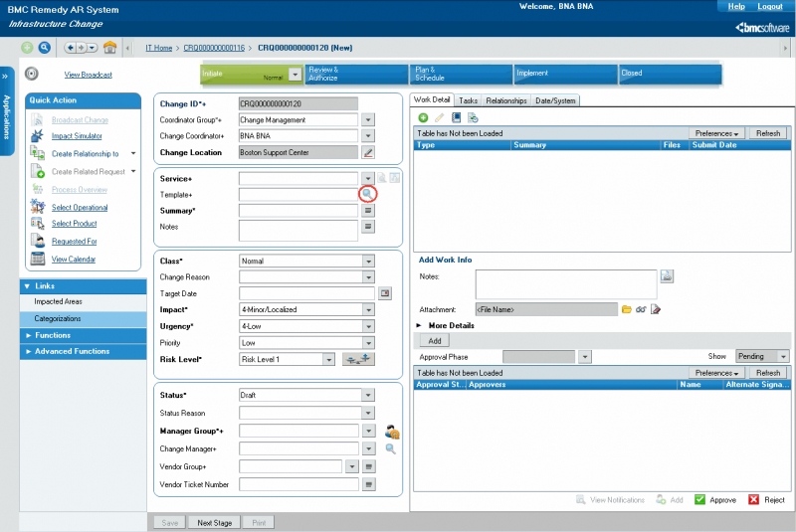Open the Urgency dropdown

pos(368,326)
